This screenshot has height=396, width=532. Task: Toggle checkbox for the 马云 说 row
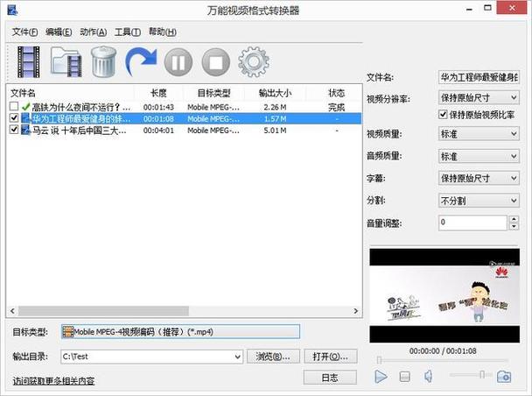(14, 130)
